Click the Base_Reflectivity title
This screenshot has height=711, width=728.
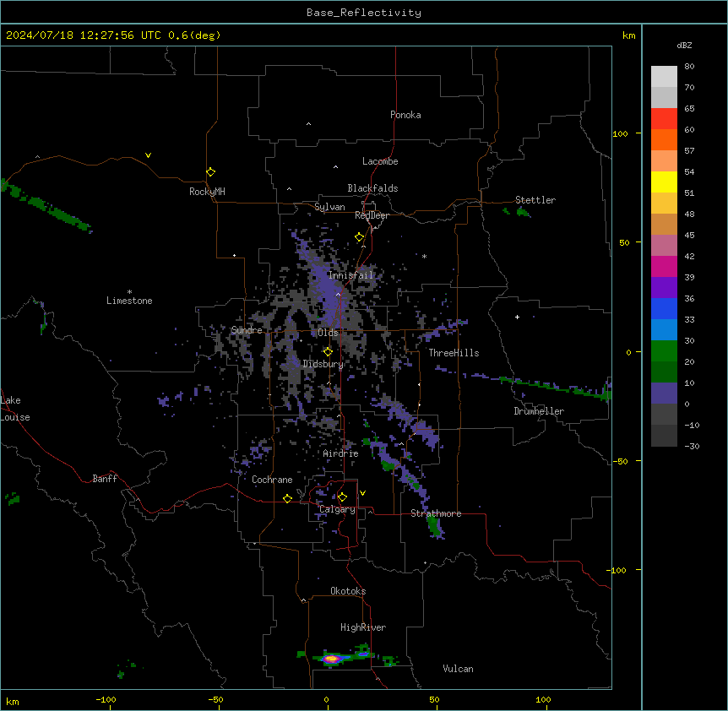[364, 13]
